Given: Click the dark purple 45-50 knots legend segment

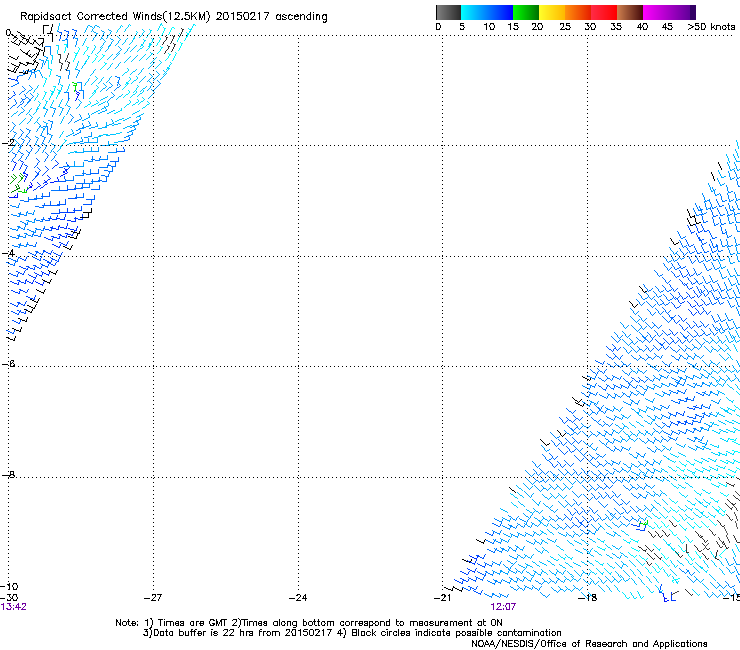Looking at the screenshot, I should pos(682,12).
